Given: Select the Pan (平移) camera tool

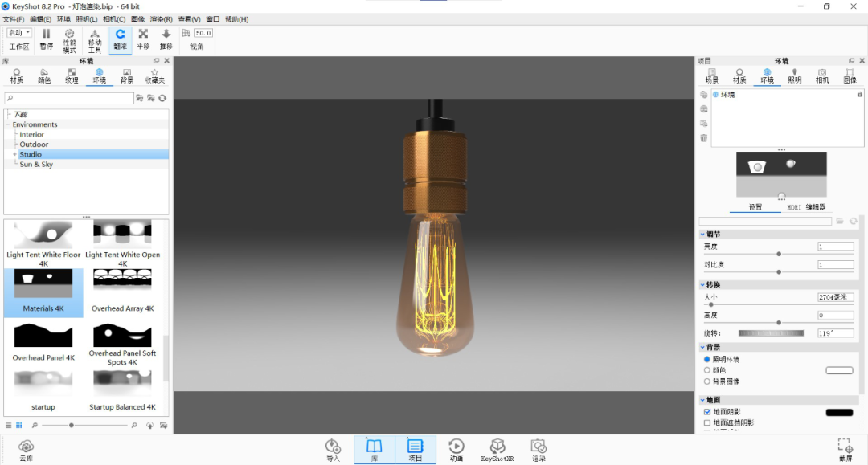Looking at the screenshot, I should [143, 40].
